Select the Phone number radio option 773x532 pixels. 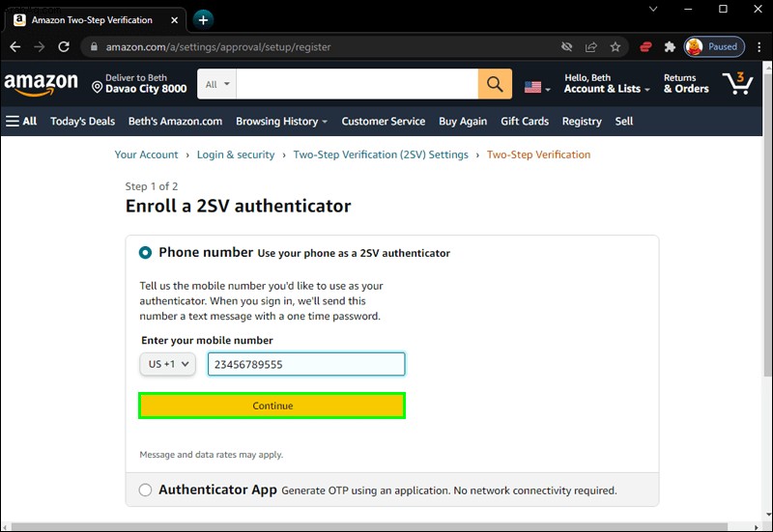tap(146, 253)
